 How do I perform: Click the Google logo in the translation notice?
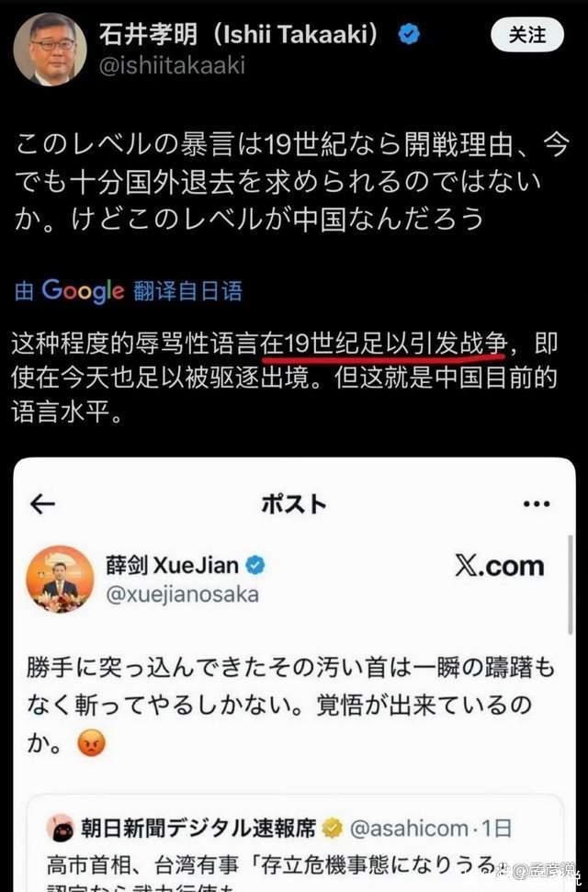click(83, 291)
